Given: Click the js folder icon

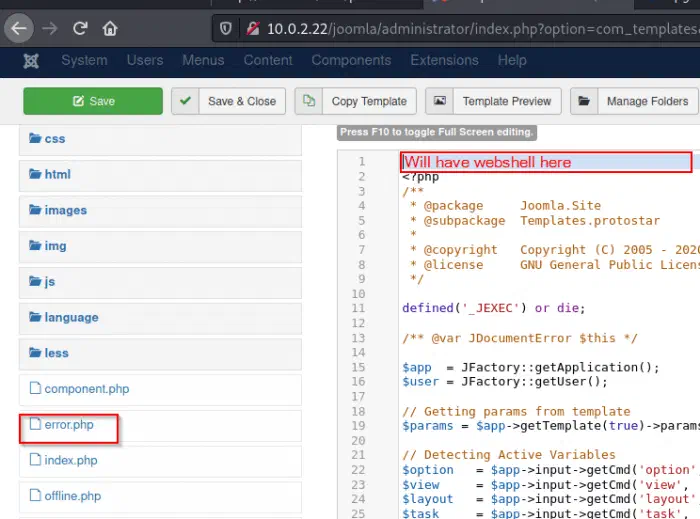Looking at the screenshot, I should [x=35, y=281].
